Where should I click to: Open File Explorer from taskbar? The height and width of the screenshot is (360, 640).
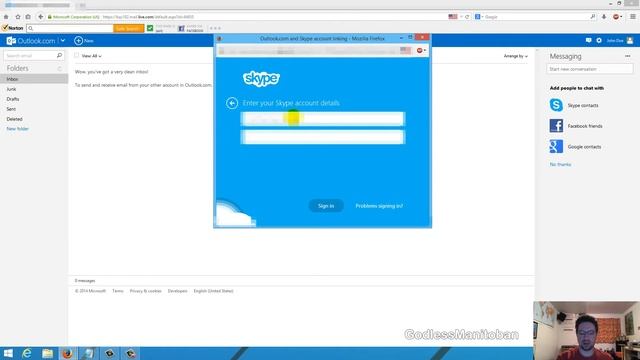(47, 353)
